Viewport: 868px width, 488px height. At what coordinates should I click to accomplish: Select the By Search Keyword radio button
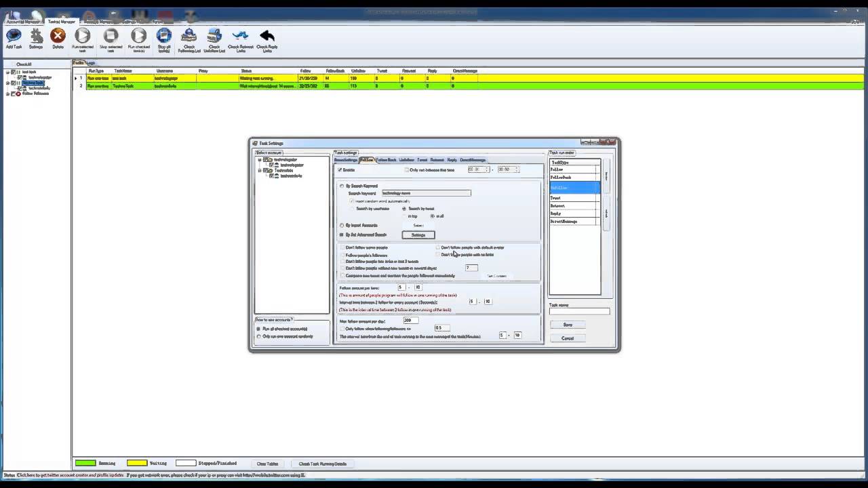tap(342, 186)
